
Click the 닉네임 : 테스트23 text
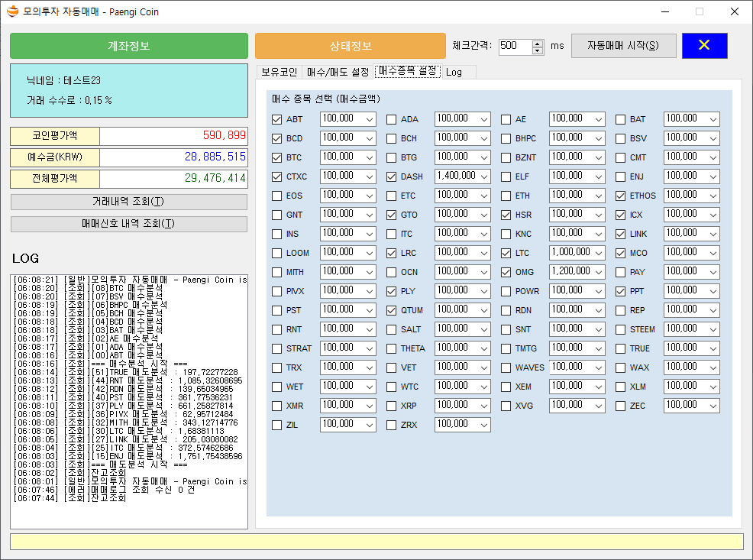pos(63,80)
